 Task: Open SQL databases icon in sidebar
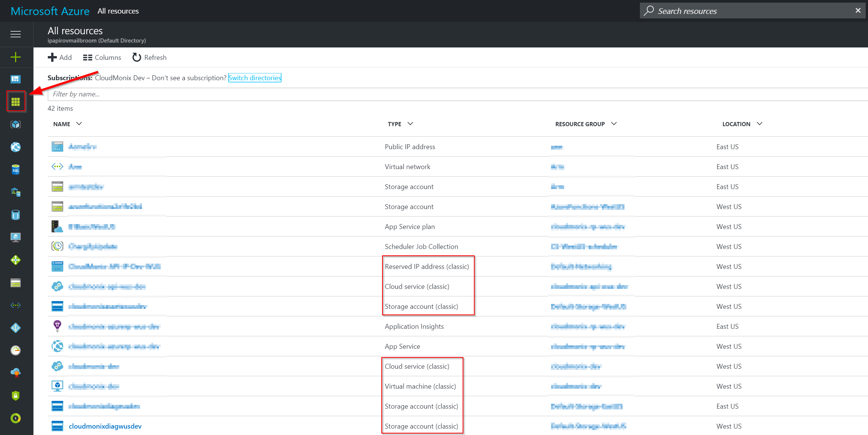tap(15, 169)
